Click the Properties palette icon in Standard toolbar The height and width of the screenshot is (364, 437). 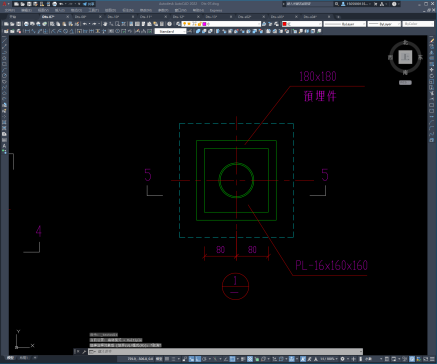pos(131,24)
